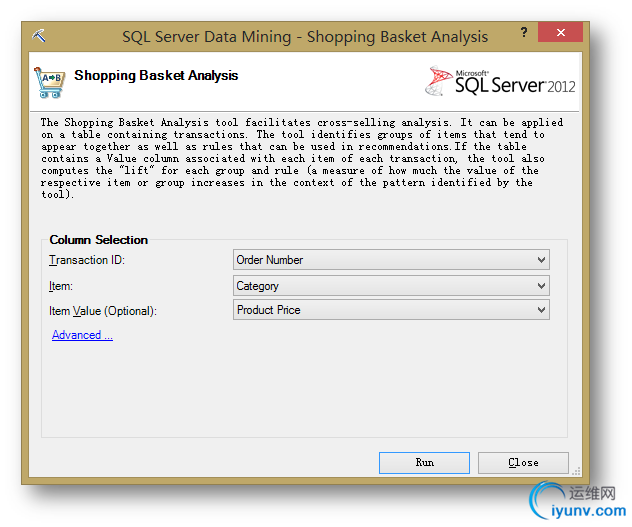The height and width of the screenshot is (527, 632).
Task: Click the Transaction ID label
Action: point(87,260)
